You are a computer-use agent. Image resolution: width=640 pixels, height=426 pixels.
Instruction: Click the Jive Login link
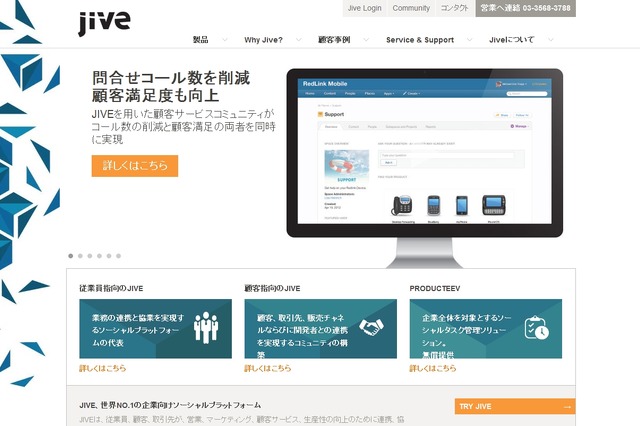click(364, 8)
